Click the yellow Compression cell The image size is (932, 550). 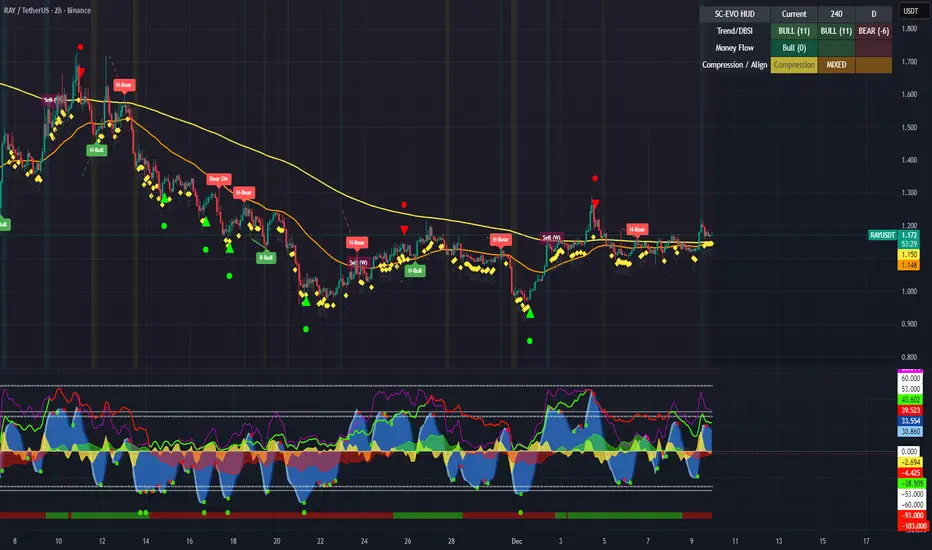(x=794, y=65)
